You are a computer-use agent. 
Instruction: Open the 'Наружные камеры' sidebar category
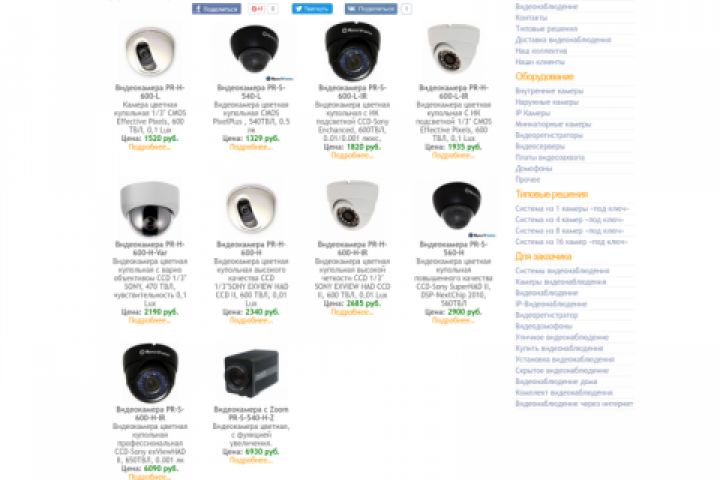tap(547, 102)
